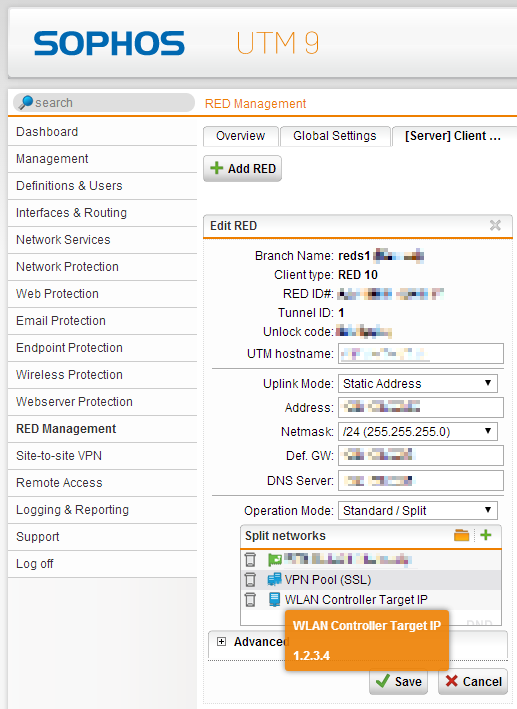Click Log off in sidebar
Viewport: 517px width, 709px height.
tap(103, 564)
